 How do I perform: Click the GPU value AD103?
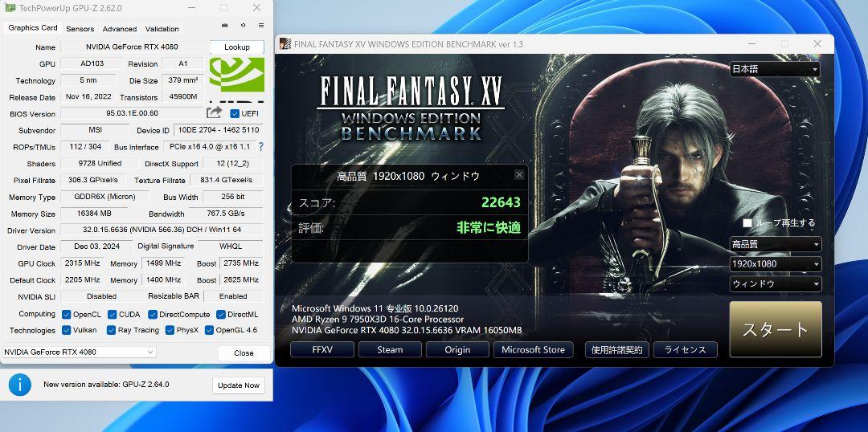tap(92, 63)
